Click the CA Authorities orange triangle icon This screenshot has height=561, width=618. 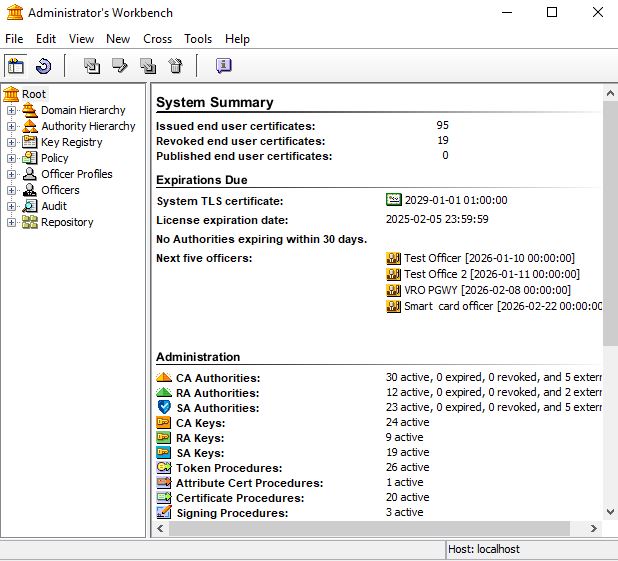(164, 378)
